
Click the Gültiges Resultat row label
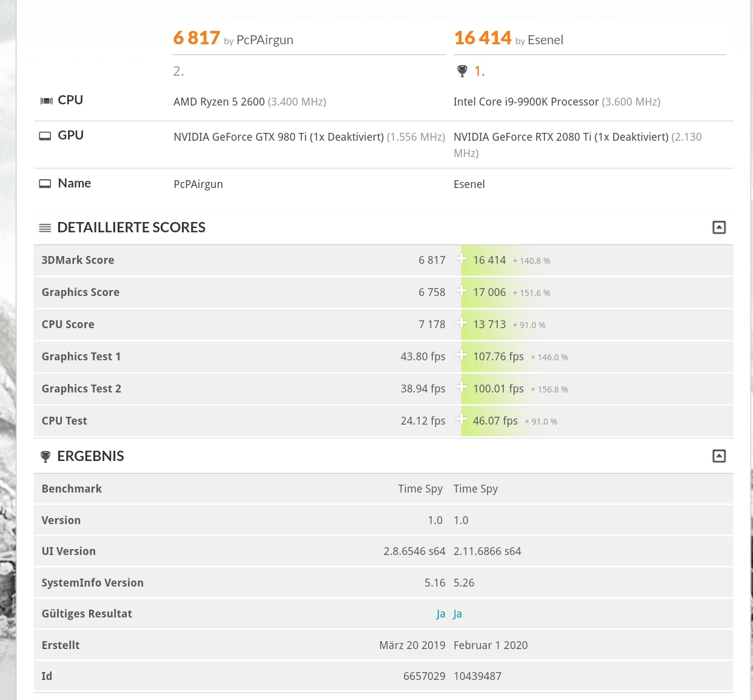tap(87, 614)
